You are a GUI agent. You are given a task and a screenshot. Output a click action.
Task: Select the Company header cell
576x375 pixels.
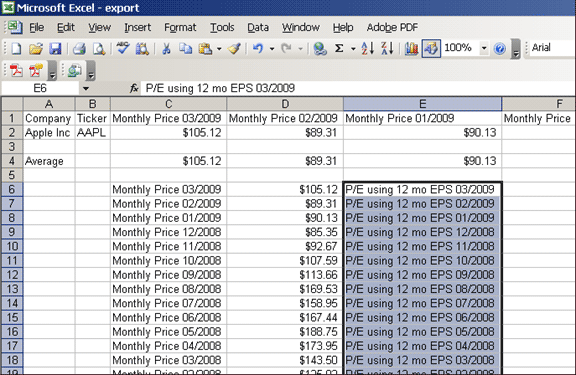click(49, 118)
